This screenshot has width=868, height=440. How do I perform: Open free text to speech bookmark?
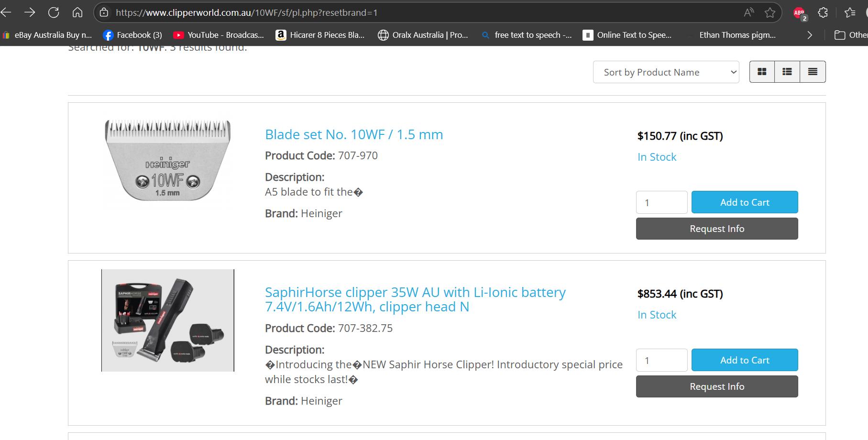pyautogui.click(x=526, y=35)
